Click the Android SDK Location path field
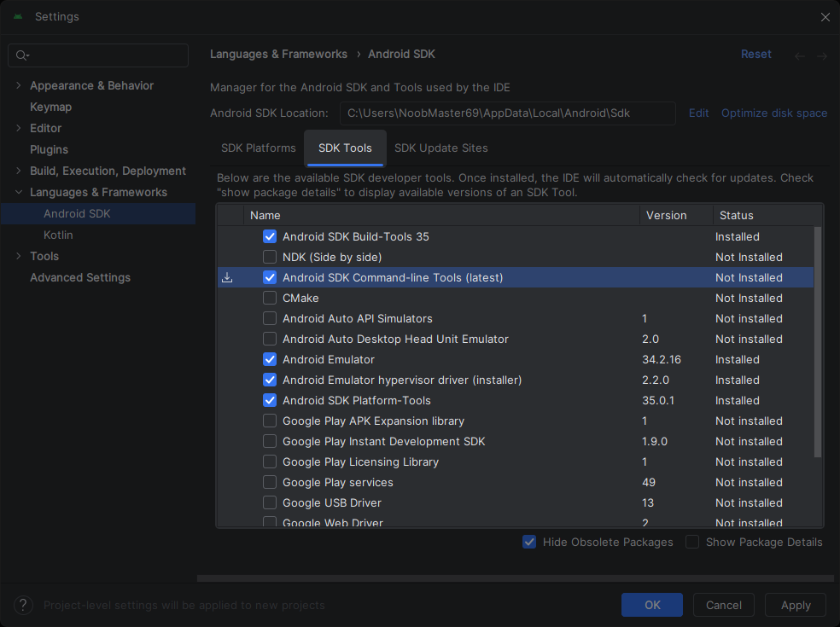This screenshot has height=627, width=840. (507, 113)
